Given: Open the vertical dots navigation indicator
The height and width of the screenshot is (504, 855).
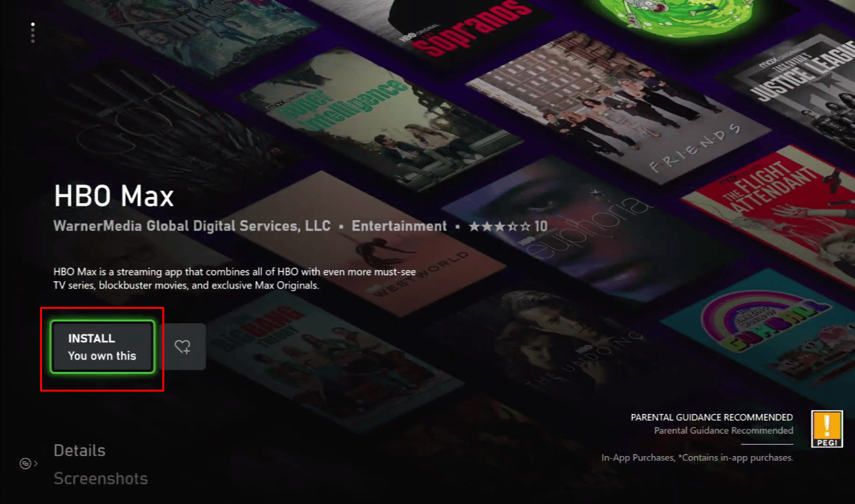Looking at the screenshot, I should (32, 33).
